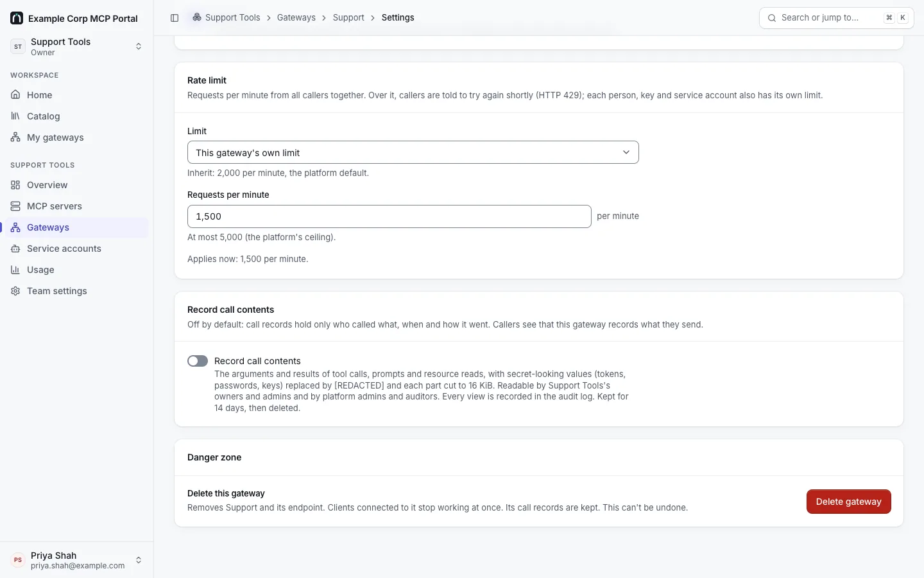
Task: Enable the Record call contents switch
Action: point(198,361)
